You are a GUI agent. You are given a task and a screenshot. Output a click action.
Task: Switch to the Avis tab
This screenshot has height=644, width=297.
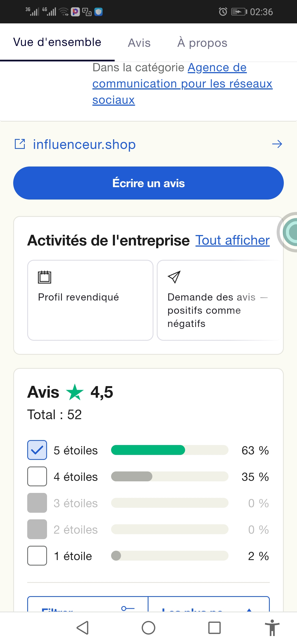(x=139, y=43)
